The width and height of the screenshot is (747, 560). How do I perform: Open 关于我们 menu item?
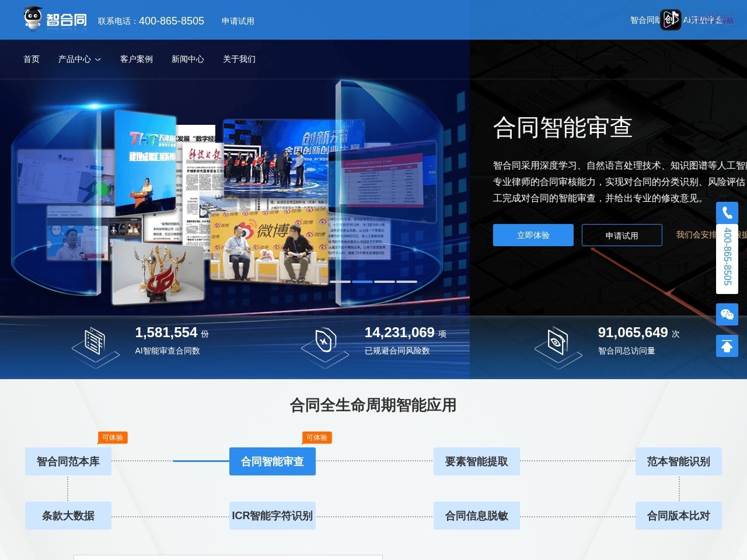tap(239, 59)
